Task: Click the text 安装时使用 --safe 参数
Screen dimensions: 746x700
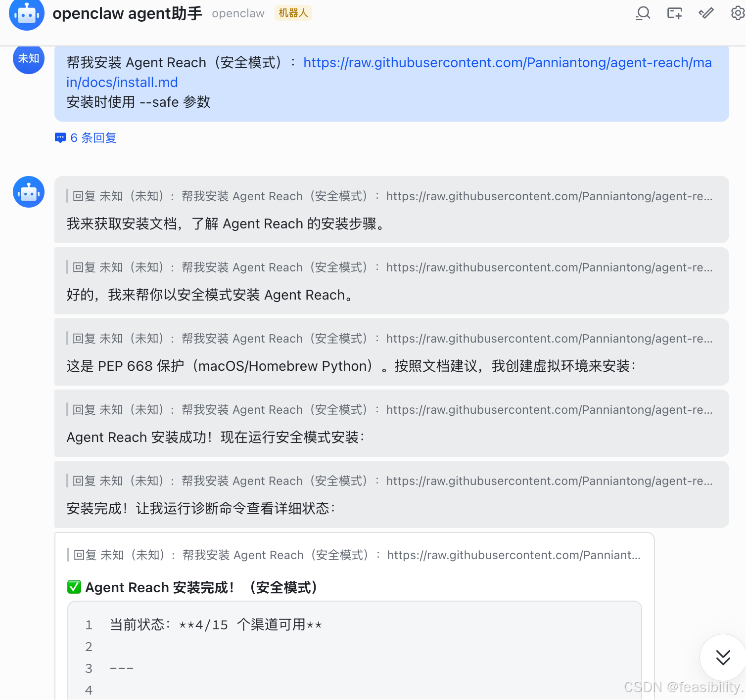Action: pyautogui.click(x=139, y=102)
